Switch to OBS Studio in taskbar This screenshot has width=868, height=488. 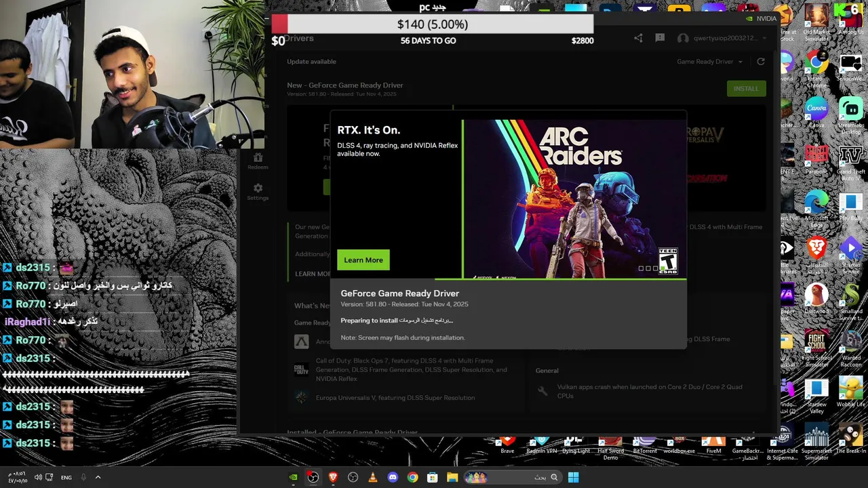click(x=313, y=477)
